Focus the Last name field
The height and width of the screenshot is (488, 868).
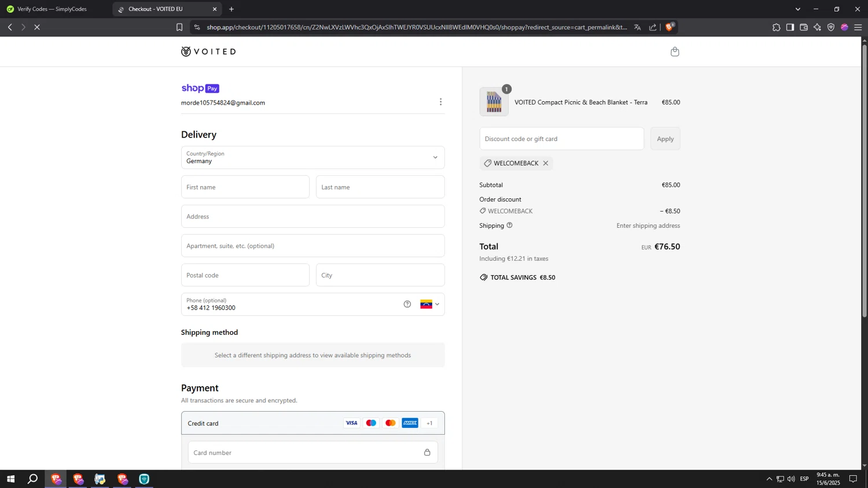click(x=380, y=187)
